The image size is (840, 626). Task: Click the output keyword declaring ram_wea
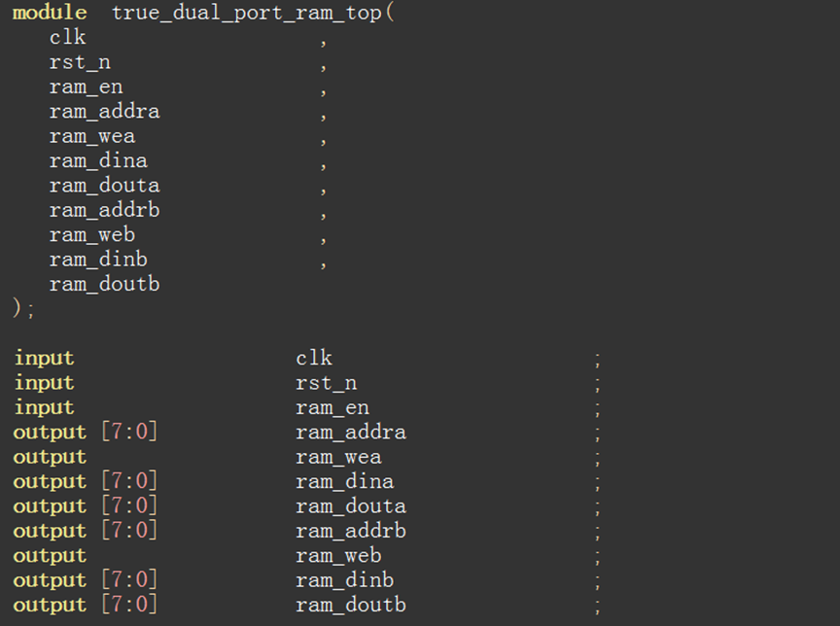(50, 457)
